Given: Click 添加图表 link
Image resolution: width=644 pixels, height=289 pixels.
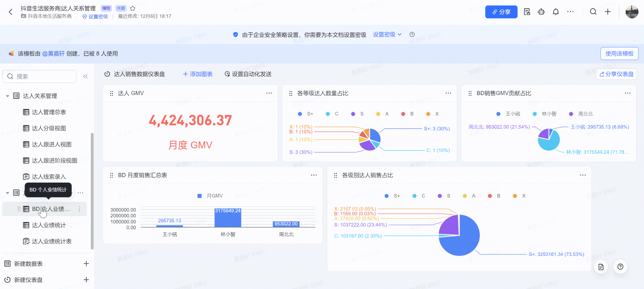Looking at the screenshot, I should click(198, 74).
